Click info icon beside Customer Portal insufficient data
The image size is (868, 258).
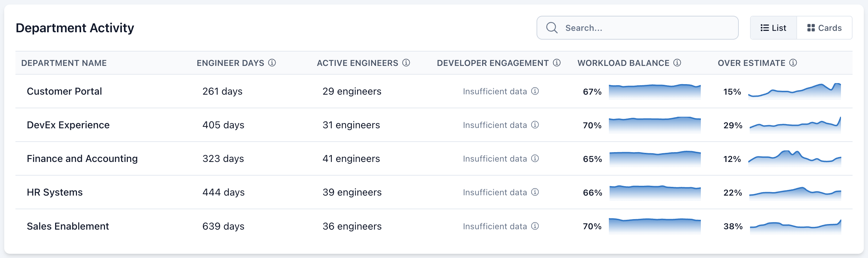tap(535, 91)
